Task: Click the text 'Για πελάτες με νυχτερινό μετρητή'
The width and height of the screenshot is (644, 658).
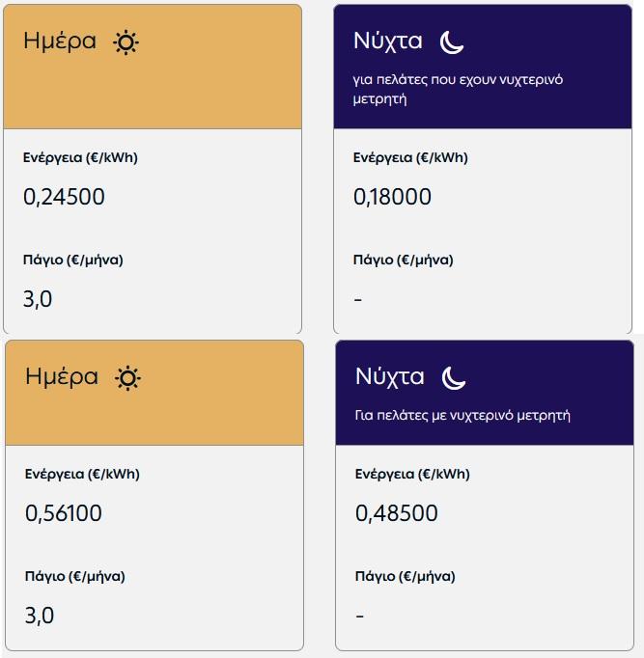Action: tap(462, 416)
